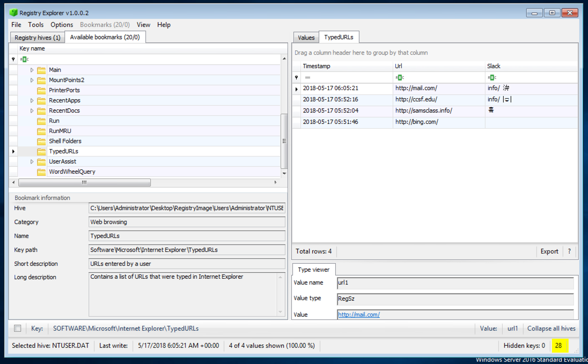The image size is (588, 364).
Task: Sort by the Slack column header
Action: click(x=531, y=66)
